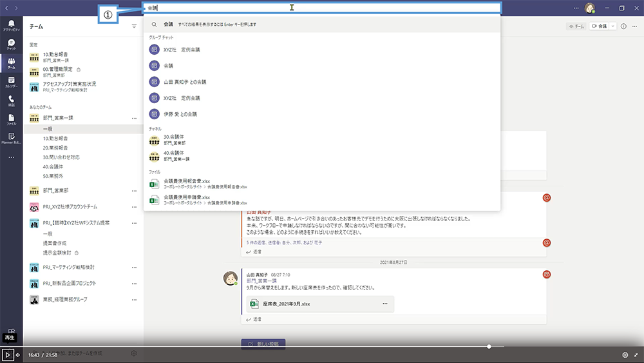Open more options for PRJ_新製品企画プロジェクト
644x363 pixels.
click(134, 283)
